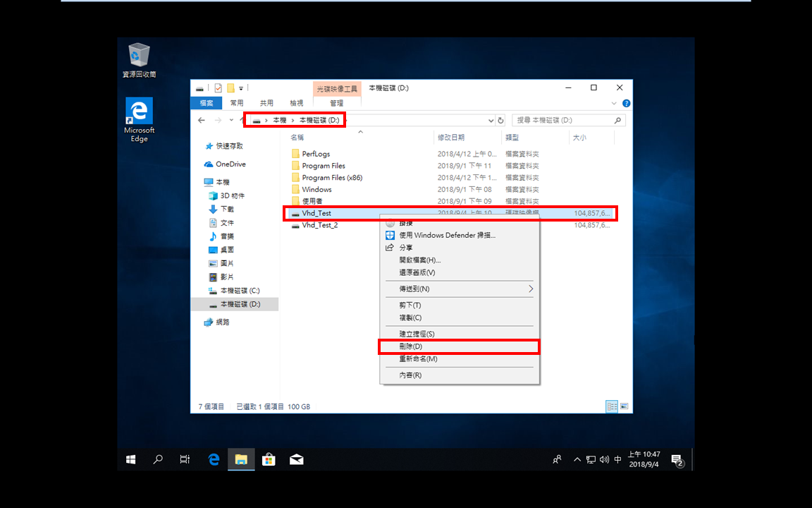
Task: Open the 管理 ribbon tab
Action: tap(337, 103)
